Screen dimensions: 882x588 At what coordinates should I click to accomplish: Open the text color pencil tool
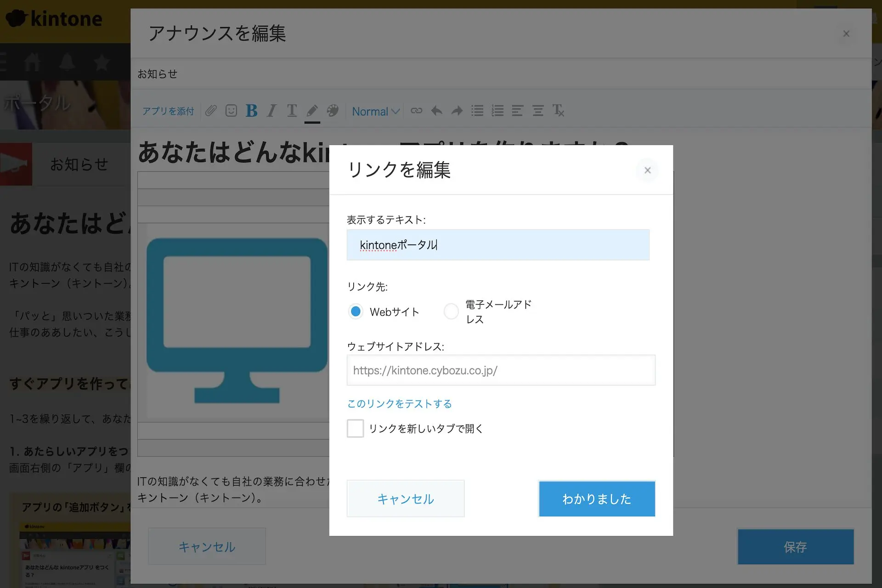tap(312, 111)
